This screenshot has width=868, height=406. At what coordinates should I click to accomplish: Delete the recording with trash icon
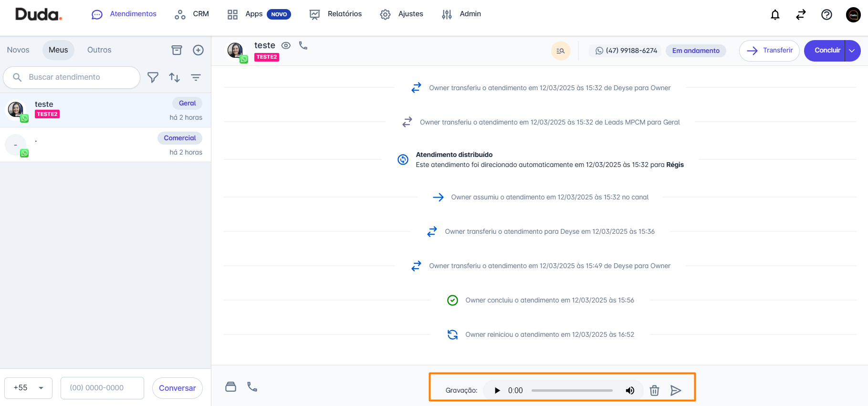[654, 390]
